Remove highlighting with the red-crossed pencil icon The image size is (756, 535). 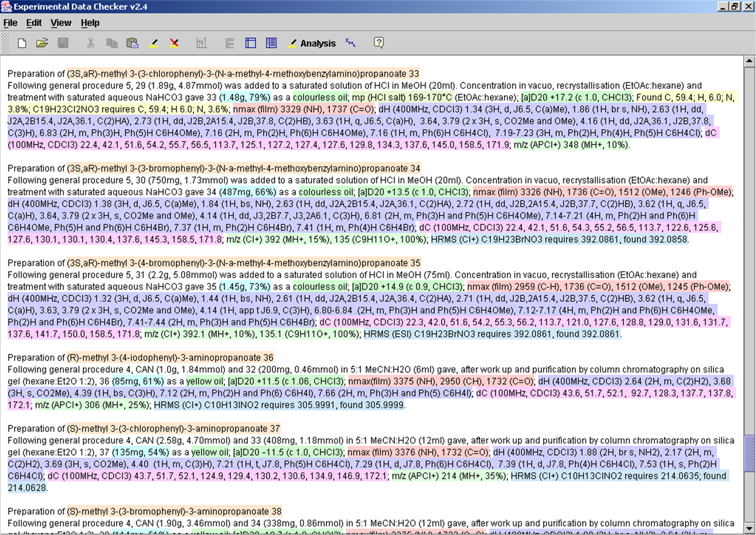[175, 43]
